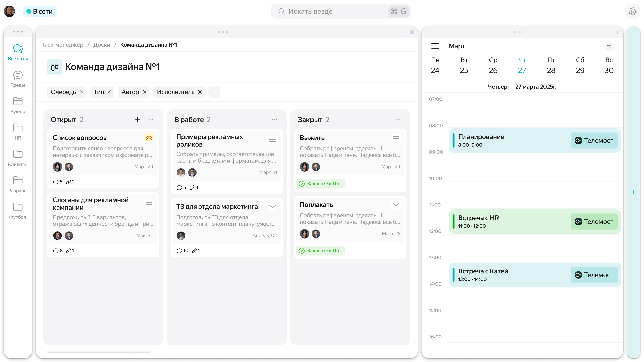Screen dimensions: 644x362
Task: Remove the Очередь filter chip
Action: [81, 92]
